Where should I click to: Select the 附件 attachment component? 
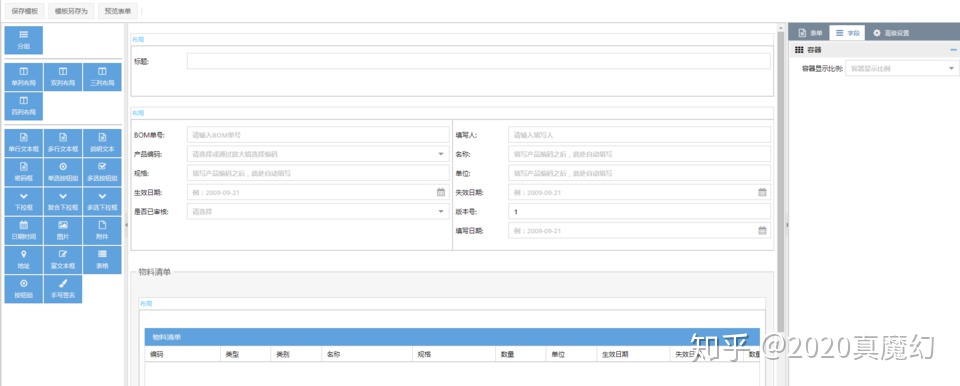pyautogui.click(x=102, y=230)
